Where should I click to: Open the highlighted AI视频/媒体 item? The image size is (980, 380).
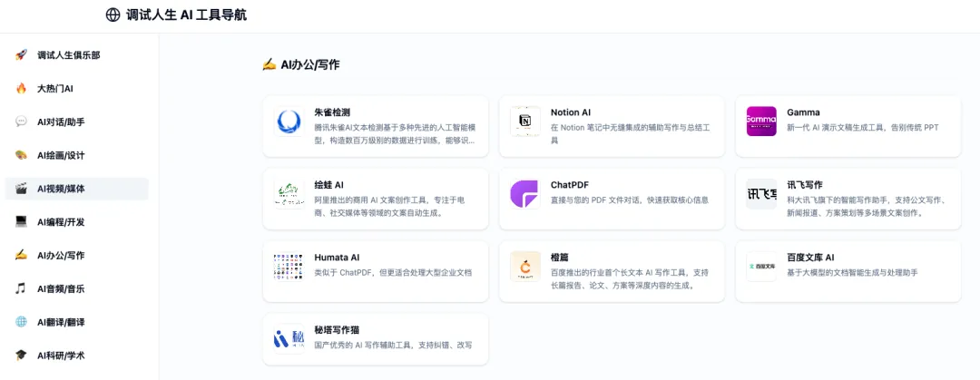[77, 189]
